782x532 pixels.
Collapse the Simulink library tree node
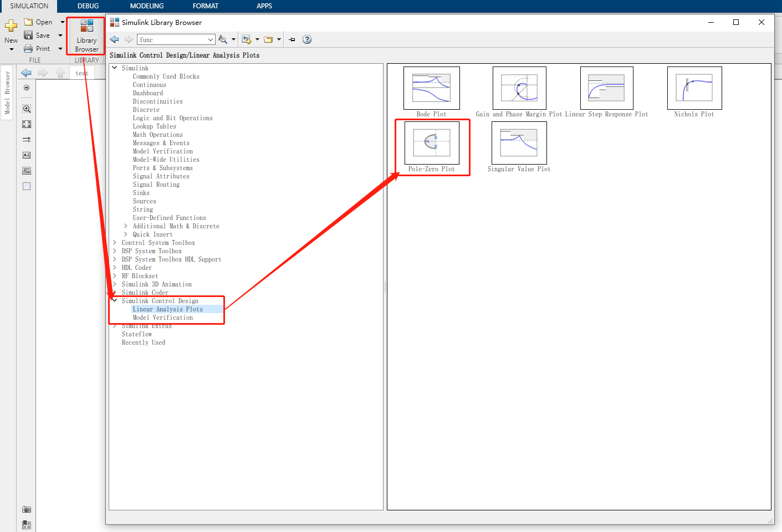coord(115,68)
